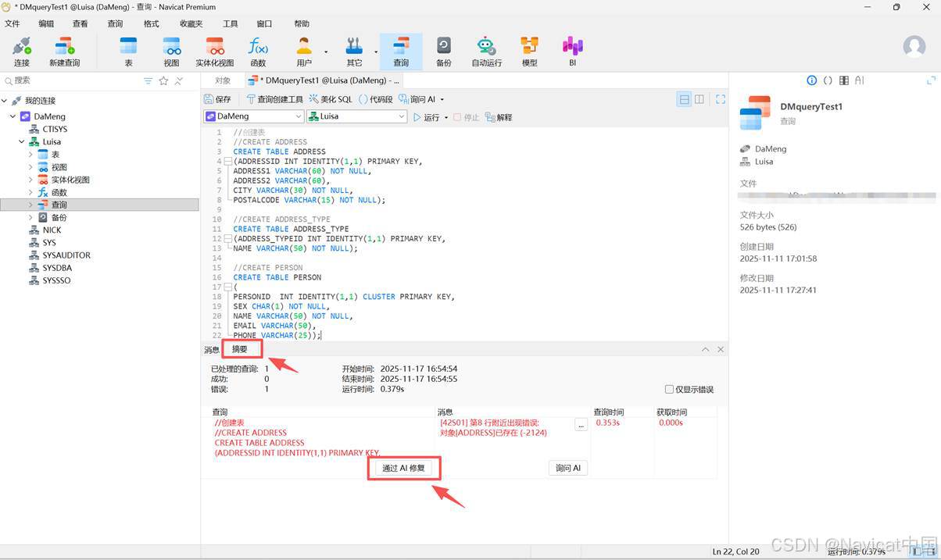941x560 pixels.
Task: Collapse the Luisa schema node
Action: 22,142
